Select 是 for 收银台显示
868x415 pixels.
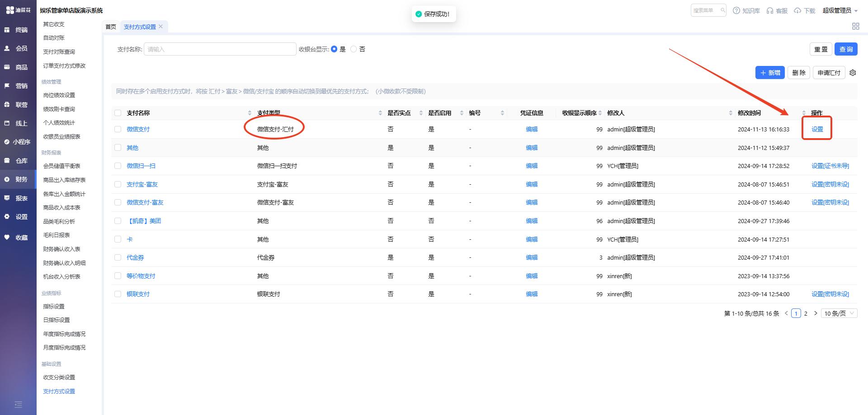(x=334, y=49)
